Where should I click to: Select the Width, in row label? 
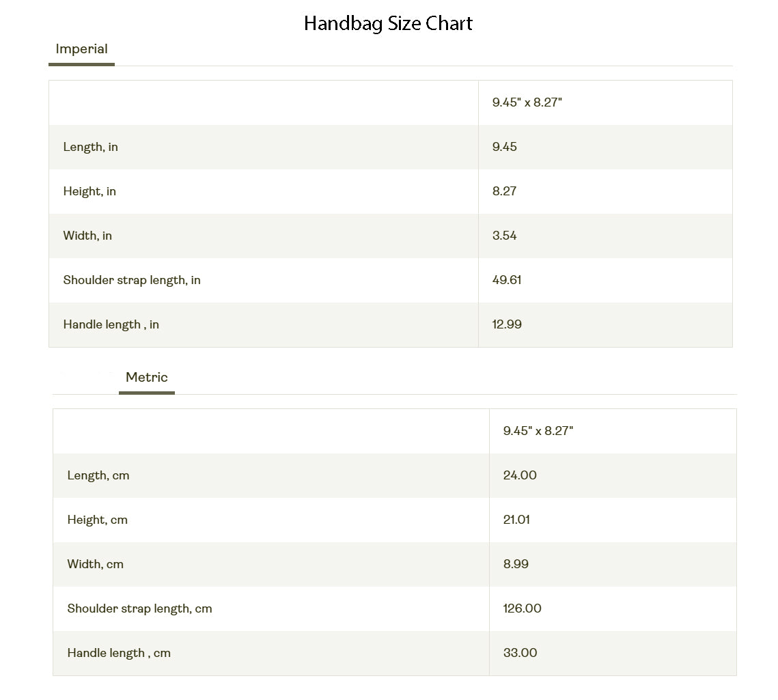pyautogui.click(x=87, y=236)
